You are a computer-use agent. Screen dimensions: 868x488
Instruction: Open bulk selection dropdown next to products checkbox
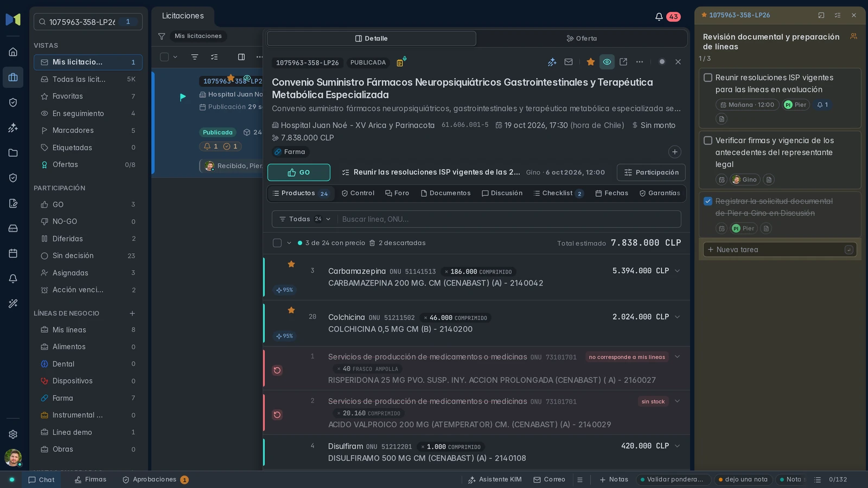289,243
